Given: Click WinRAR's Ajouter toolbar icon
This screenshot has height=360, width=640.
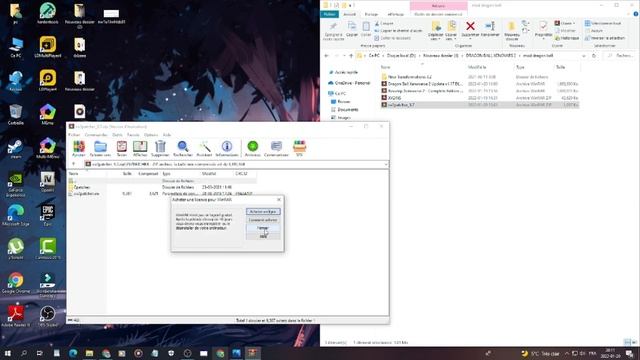Looking at the screenshot, I should 78,147.
